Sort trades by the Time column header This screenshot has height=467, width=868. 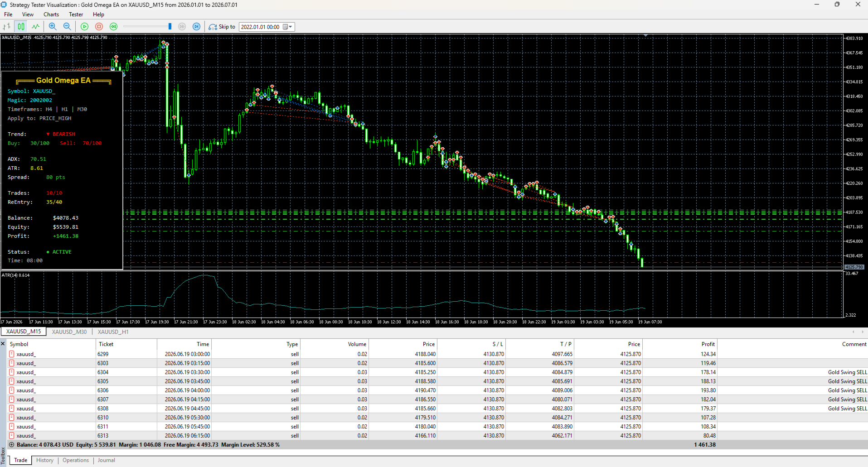tap(184, 344)
